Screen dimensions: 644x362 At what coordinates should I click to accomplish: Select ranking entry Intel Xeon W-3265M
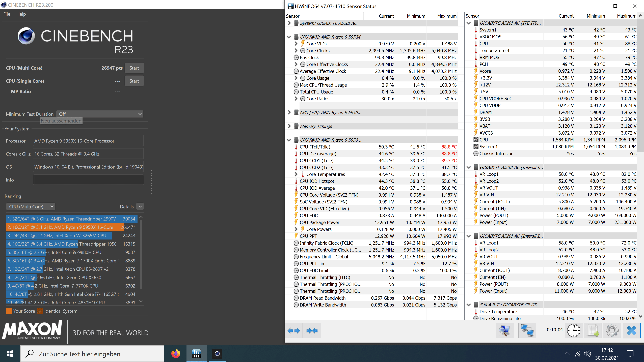click(71, 236)
